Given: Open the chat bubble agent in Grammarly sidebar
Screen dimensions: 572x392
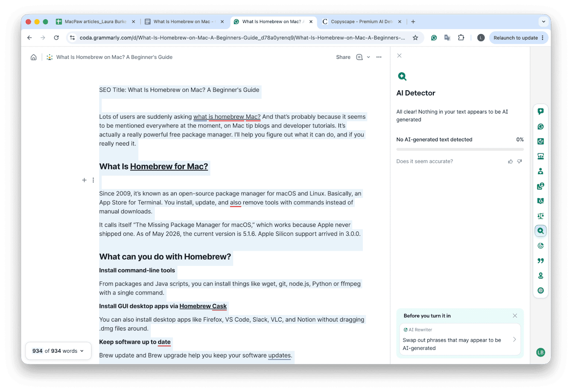Looking at the screenshot, I should tap(540, 111).
